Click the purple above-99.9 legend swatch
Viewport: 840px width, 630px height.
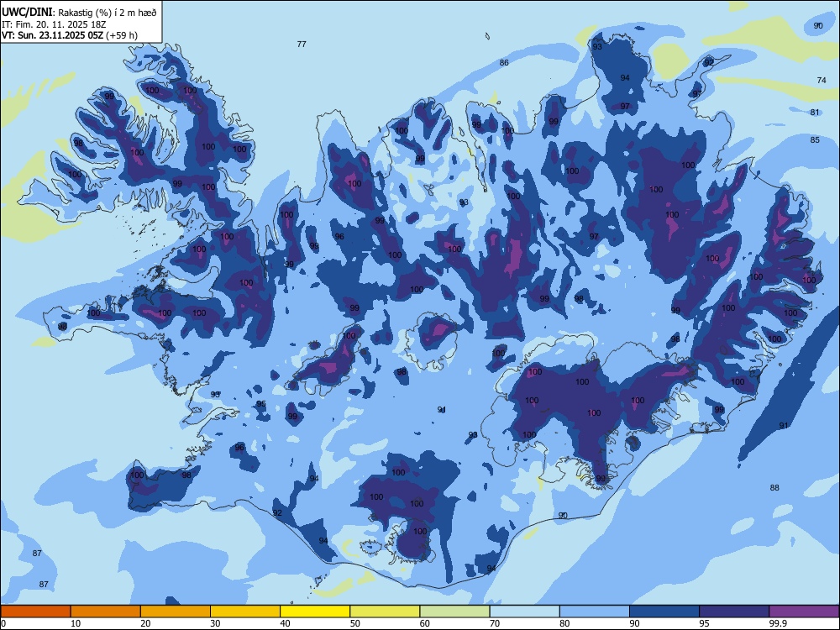pyautogui.click(x=805, y=612)
